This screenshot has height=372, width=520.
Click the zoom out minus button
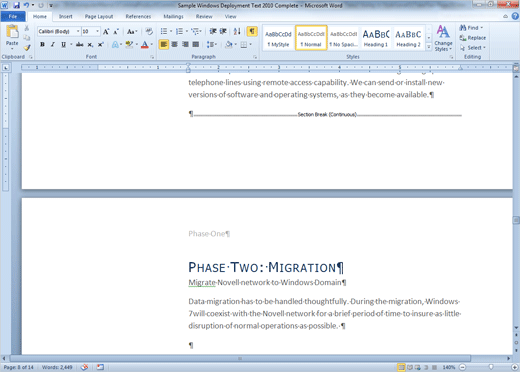click(x=462, y=367)
